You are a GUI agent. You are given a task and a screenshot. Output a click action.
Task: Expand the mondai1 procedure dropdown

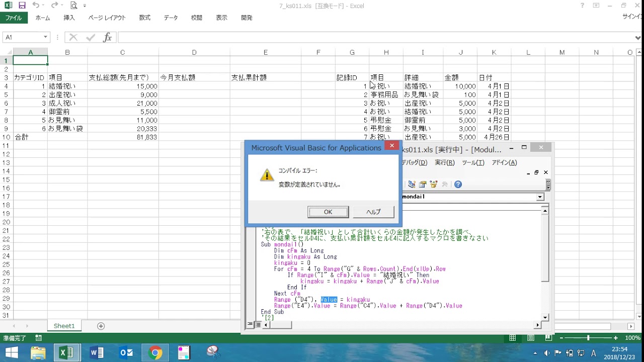pos(540,197)
